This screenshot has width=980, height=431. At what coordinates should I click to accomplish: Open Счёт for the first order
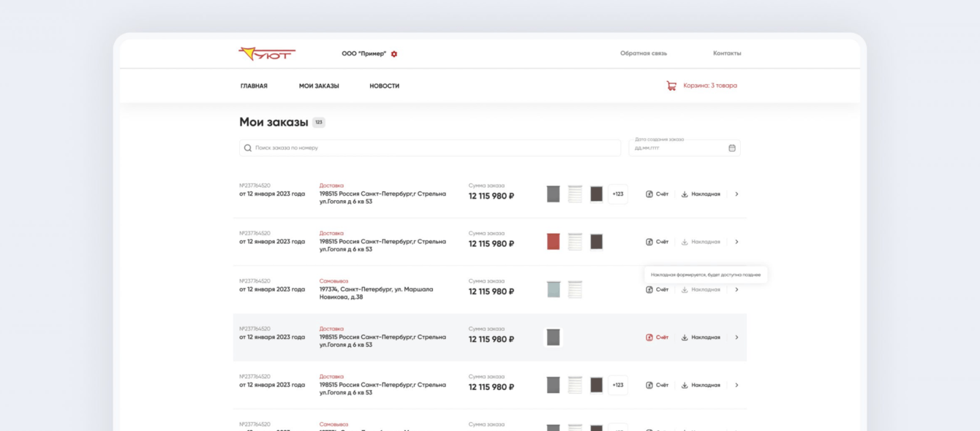(657, 194)
